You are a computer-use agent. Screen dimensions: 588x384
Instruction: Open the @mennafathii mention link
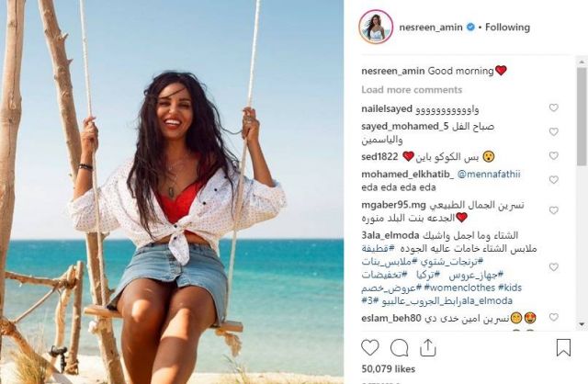coord(489,174)
